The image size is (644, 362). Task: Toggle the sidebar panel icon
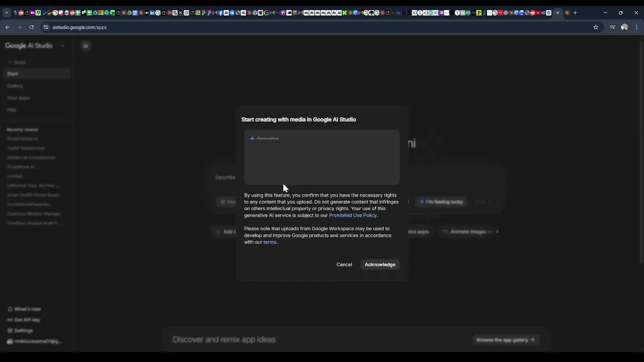click(86, 46)
